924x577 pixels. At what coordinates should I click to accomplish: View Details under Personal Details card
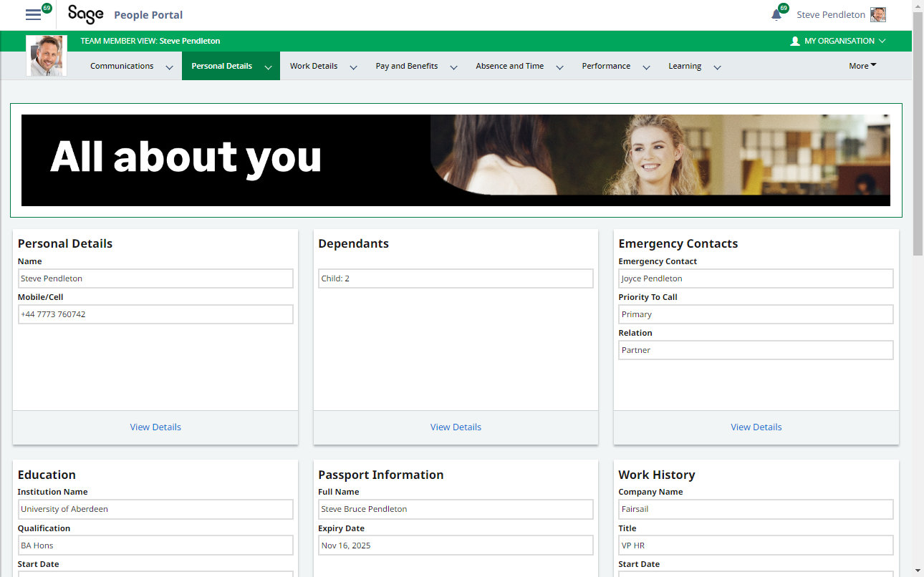155,427
